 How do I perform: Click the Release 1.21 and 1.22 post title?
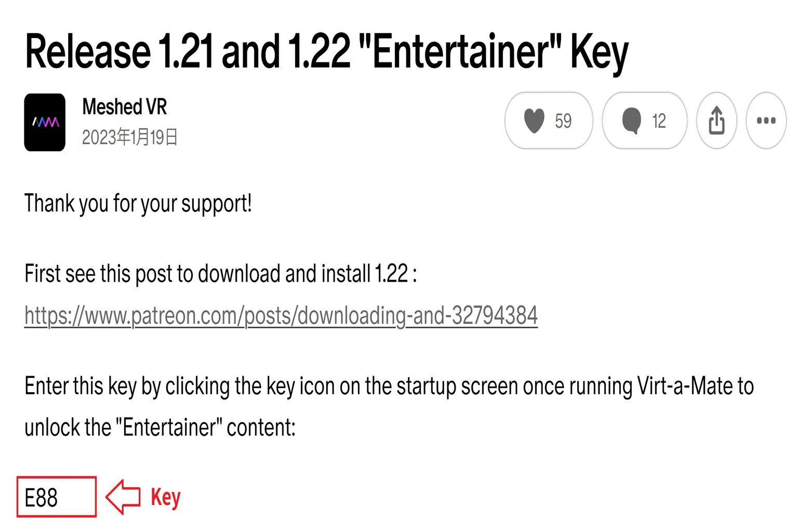[327, 52]
